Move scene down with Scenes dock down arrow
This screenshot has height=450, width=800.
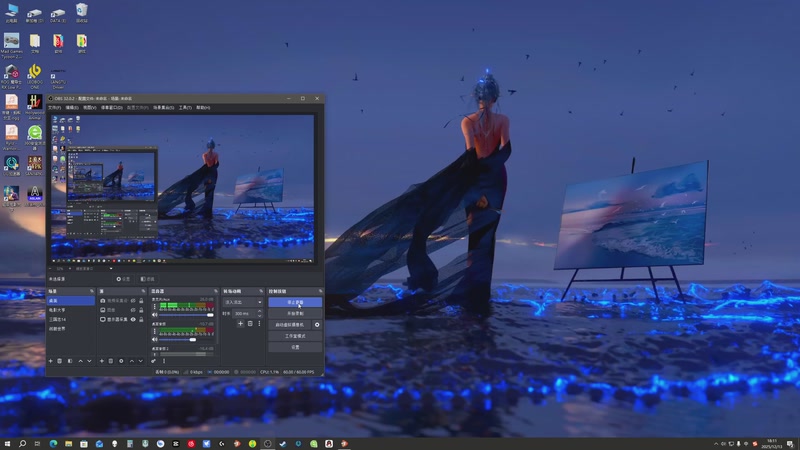tap(89, 361)
